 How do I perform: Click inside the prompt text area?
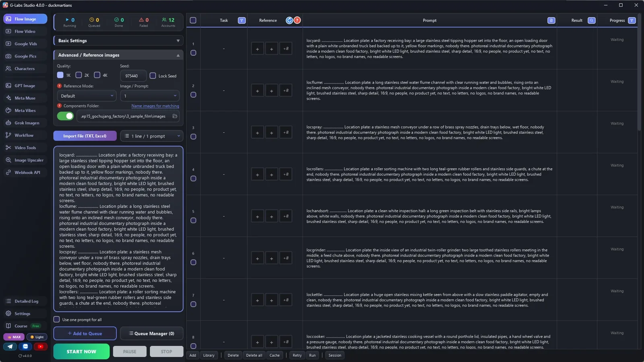[118, 229]
